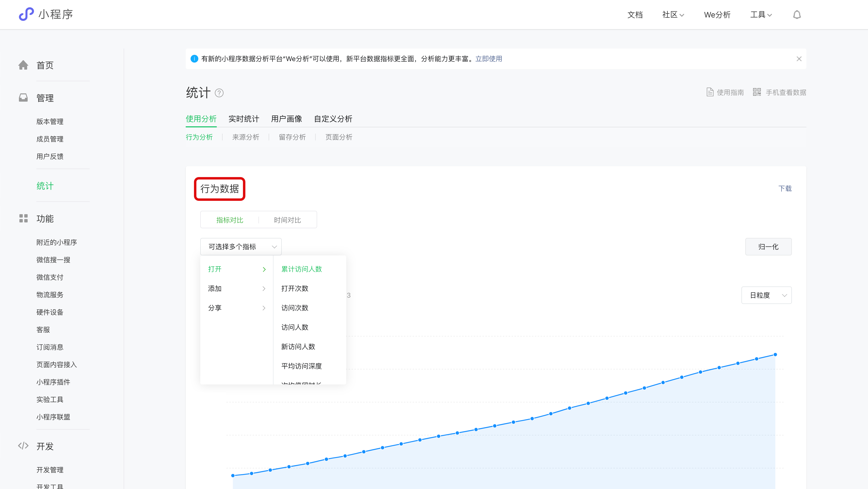The height and width of the screenshot is (489, 868).
Task: Select 访问次数 metric
Action: [x=295, y=308]
